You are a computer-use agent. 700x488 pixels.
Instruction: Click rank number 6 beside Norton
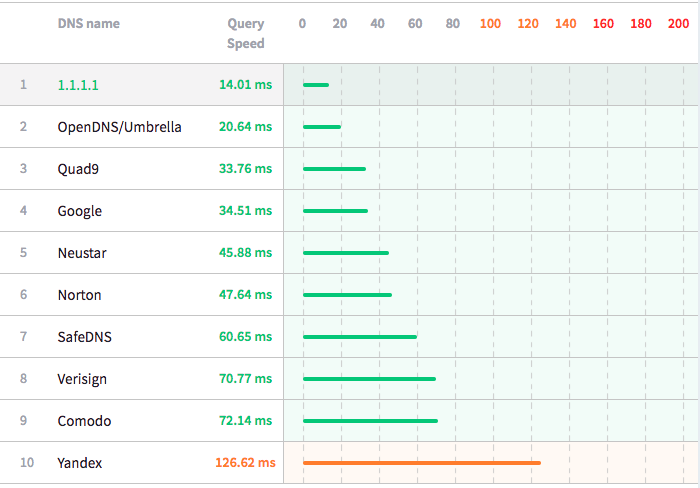(x=23, y=294)
